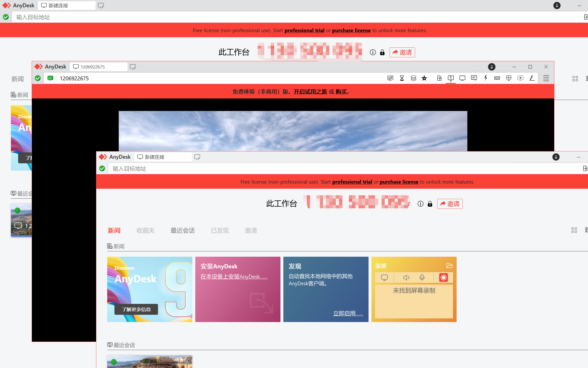This screenshot has width=588, height=368.
Task: Add new tab in session window
Action: [x=133, y=67]
